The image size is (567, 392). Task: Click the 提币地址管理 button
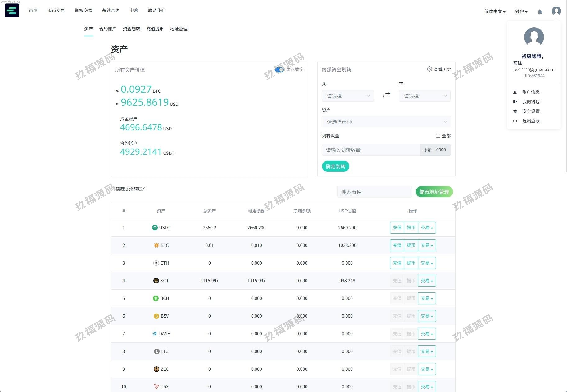pyautogui.click(x=434, y=192)
